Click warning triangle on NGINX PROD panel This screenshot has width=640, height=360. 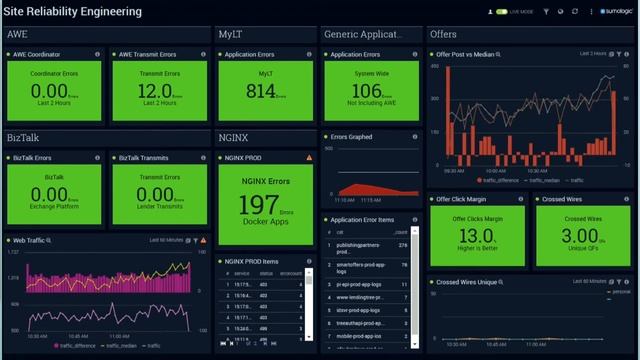(309, 158)
